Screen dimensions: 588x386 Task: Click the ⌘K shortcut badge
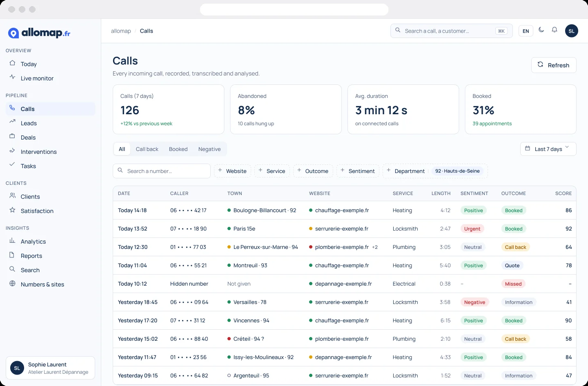click(x=501, y=31)
